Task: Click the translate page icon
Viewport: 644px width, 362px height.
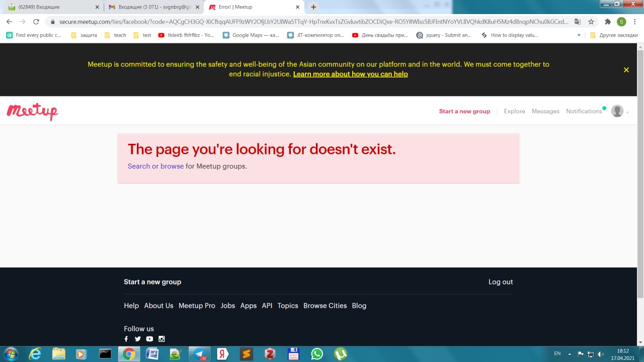Action: click(x=578, y=22)
